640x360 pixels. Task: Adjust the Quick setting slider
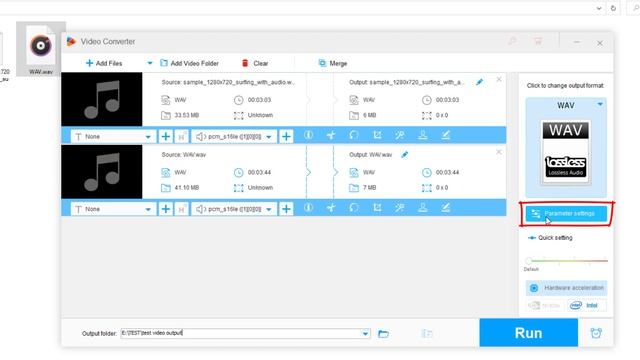pyautogui.click(x=568, y=260)
